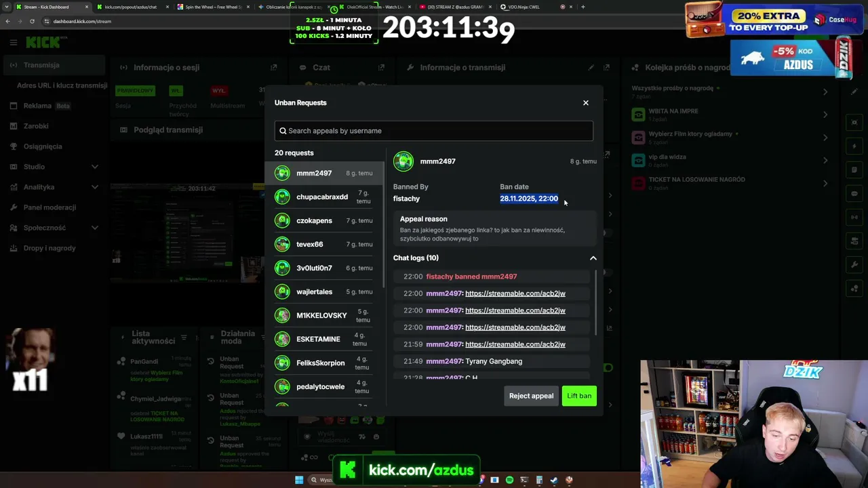Select the pedalytocwele unban request
Viewport: 868px width, 488px height.
[324, 386]
